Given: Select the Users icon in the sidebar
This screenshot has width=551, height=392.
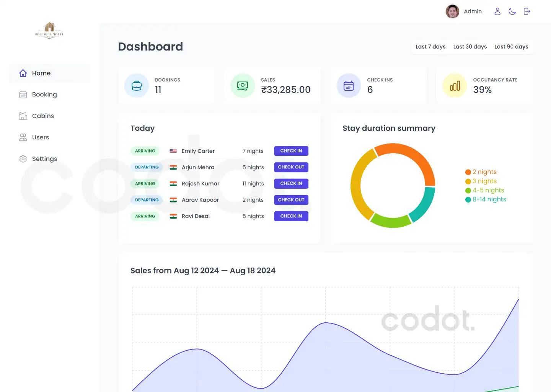Looking at the screenshot, I should (x=23, y=137).
